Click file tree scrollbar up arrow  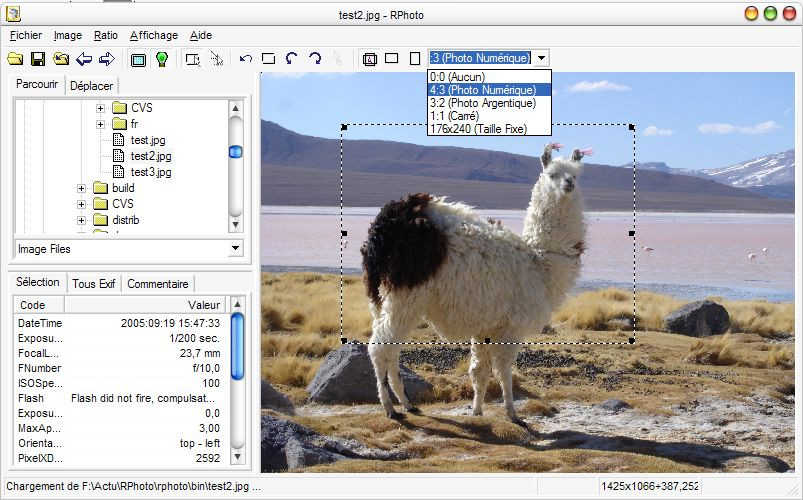pyautogui.click(x=235, y=108)
